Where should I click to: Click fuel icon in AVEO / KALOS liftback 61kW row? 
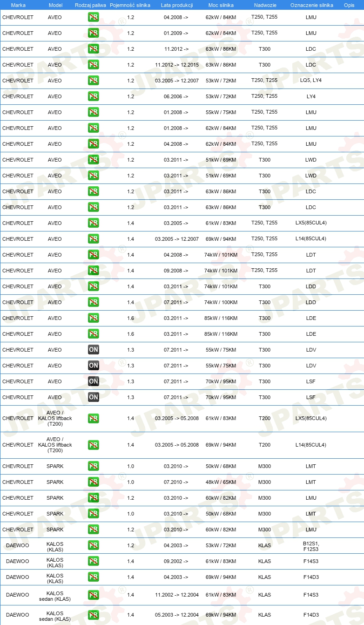(x=93, y=418)
